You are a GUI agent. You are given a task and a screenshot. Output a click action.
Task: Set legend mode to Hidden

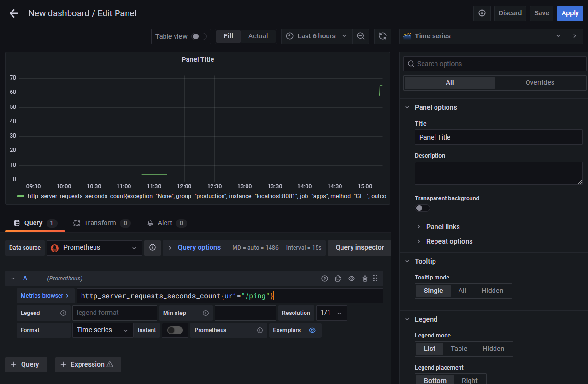pos(494,349)
